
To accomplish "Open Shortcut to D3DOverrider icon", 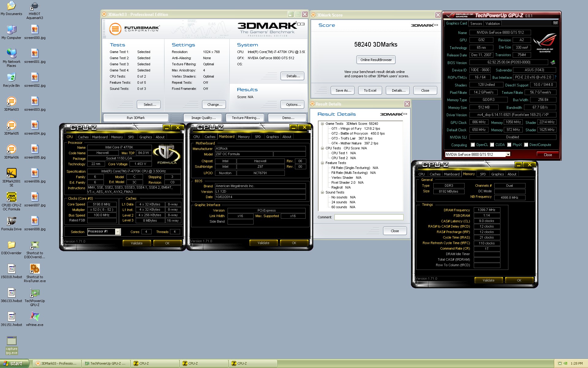I will tap(35, 249).
